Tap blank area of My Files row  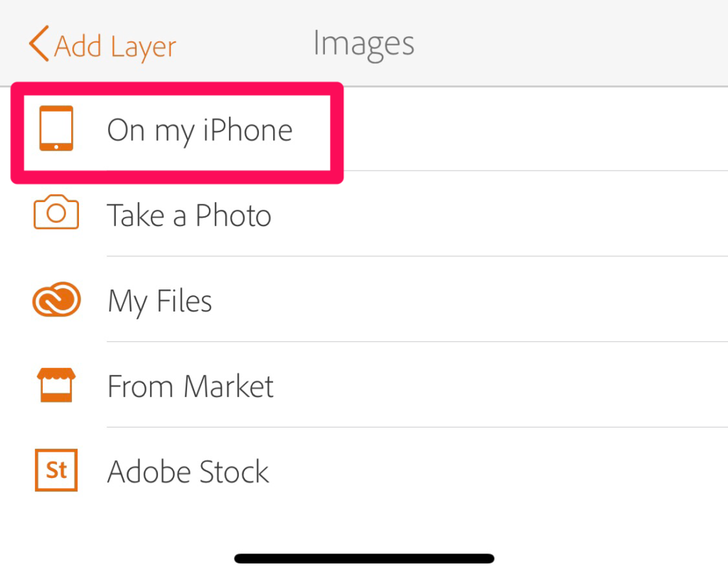(464, 299)
